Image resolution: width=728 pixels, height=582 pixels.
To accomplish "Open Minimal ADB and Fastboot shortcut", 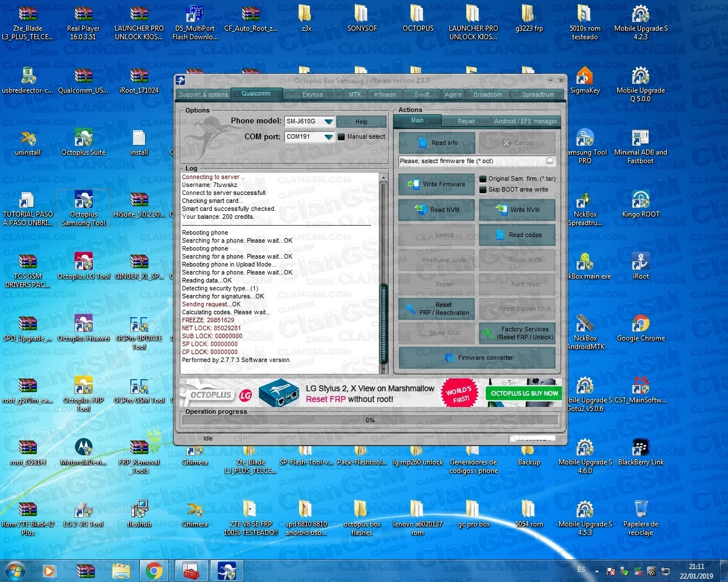I will [x=640, y=147].
